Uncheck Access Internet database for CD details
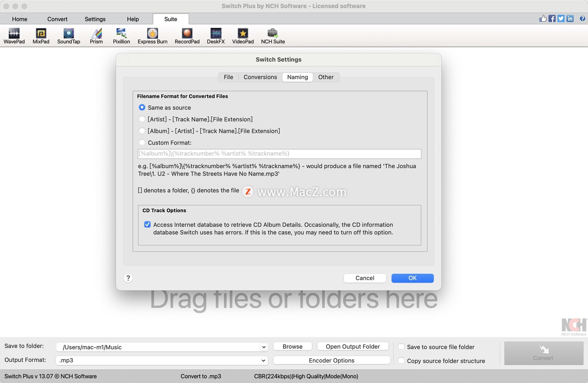Image resolution: width=588 pixels, height=383 pixels. point(147,224)
